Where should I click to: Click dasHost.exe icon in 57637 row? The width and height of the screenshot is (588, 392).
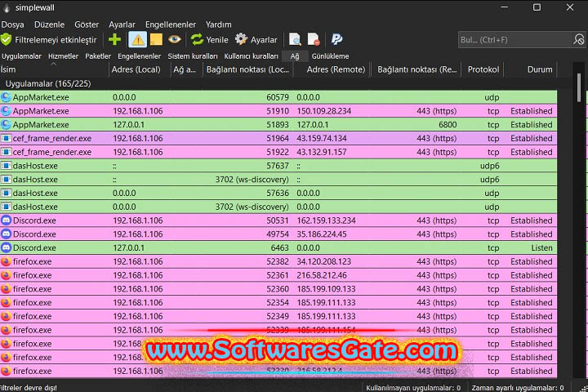6,166
